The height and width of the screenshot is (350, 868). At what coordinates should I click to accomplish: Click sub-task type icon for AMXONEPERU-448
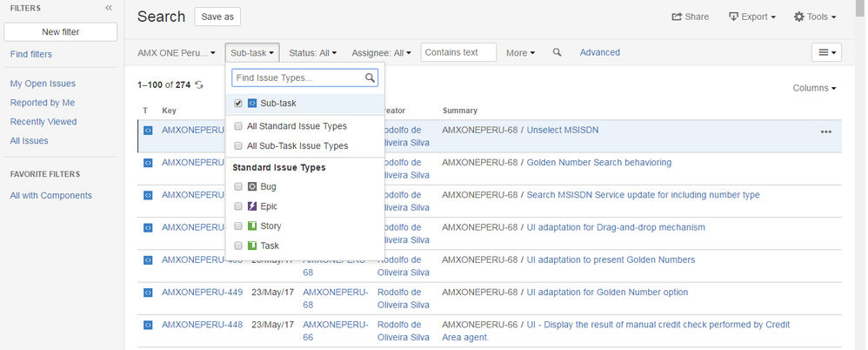pos(148,325)
